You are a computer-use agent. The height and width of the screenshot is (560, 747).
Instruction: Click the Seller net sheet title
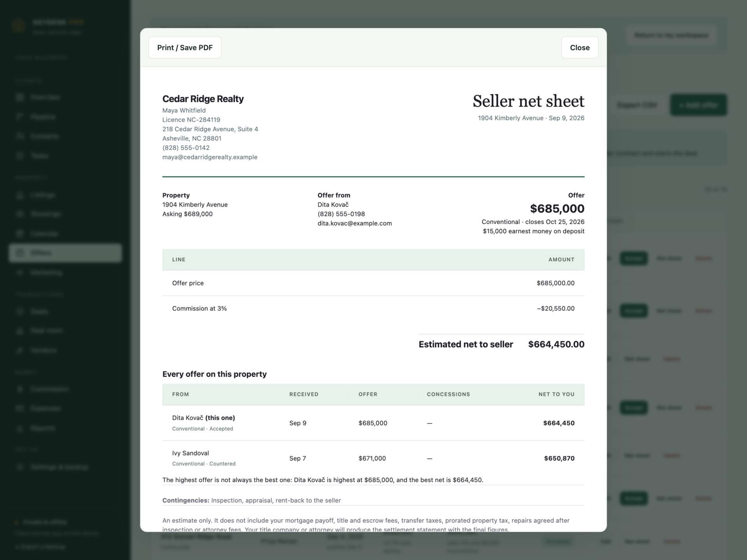coord(528,101)
